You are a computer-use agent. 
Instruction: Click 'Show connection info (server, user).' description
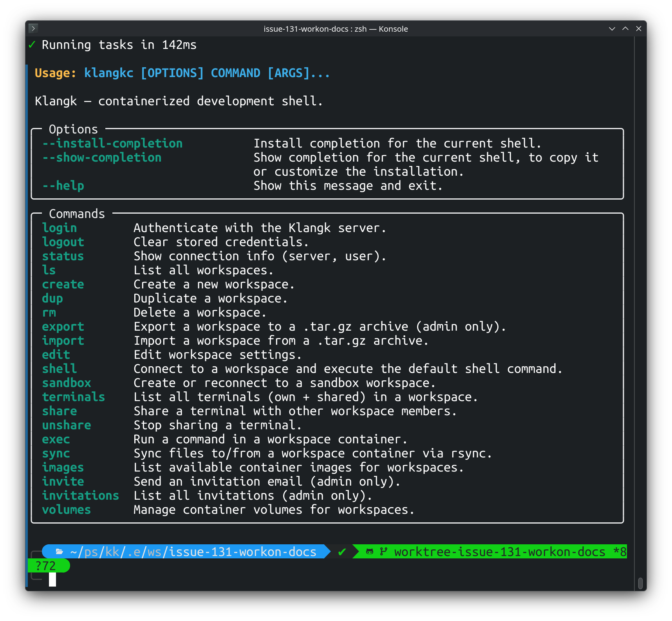point(260,256)
